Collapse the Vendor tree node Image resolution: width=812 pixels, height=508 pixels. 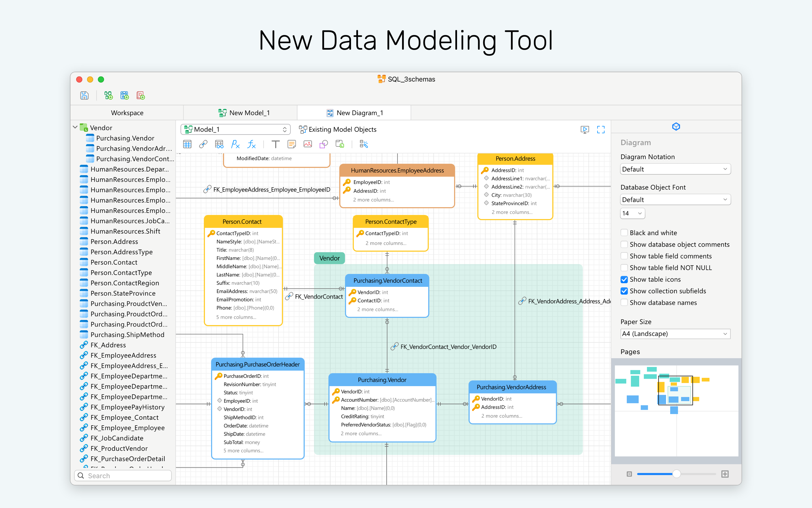click(x=75, y=128)
